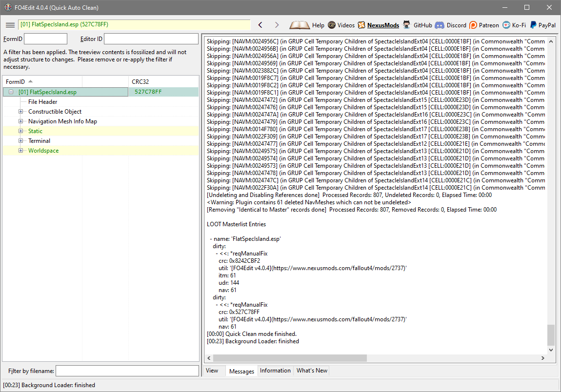
Task: Expand the Constructible Object node
Action: (21, 112)
